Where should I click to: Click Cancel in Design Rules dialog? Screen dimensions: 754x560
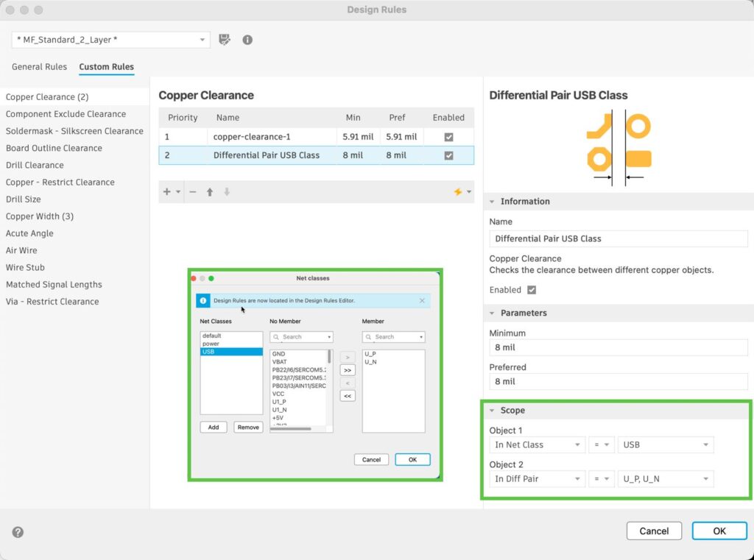(654, 531)
